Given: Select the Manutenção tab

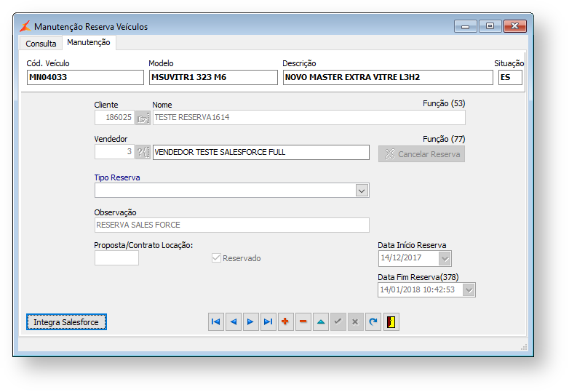Looking at the screenshot, I should pyautogui.click(x=89, y=42).
